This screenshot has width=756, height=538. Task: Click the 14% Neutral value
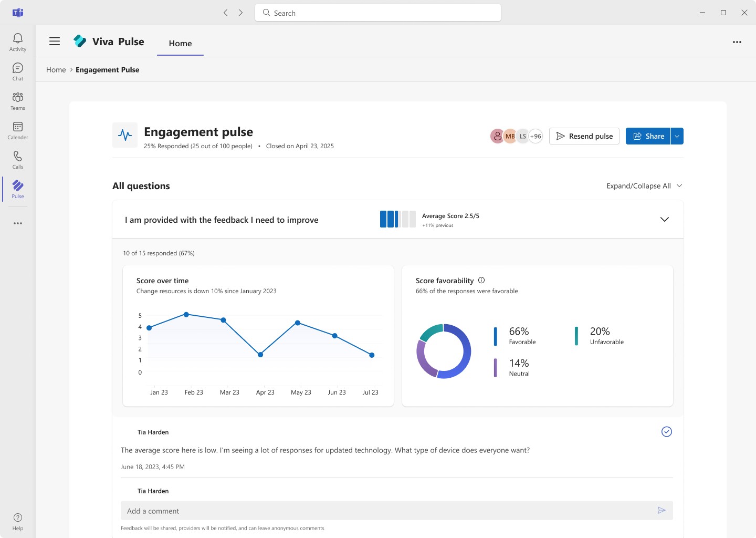point(519,363)
